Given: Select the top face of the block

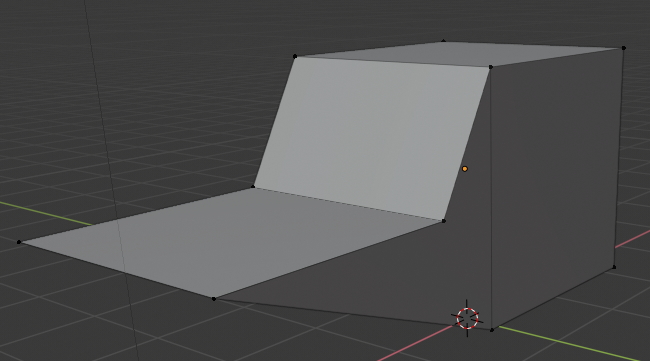Looking at the screenshot, I should (x=460, y=53).
